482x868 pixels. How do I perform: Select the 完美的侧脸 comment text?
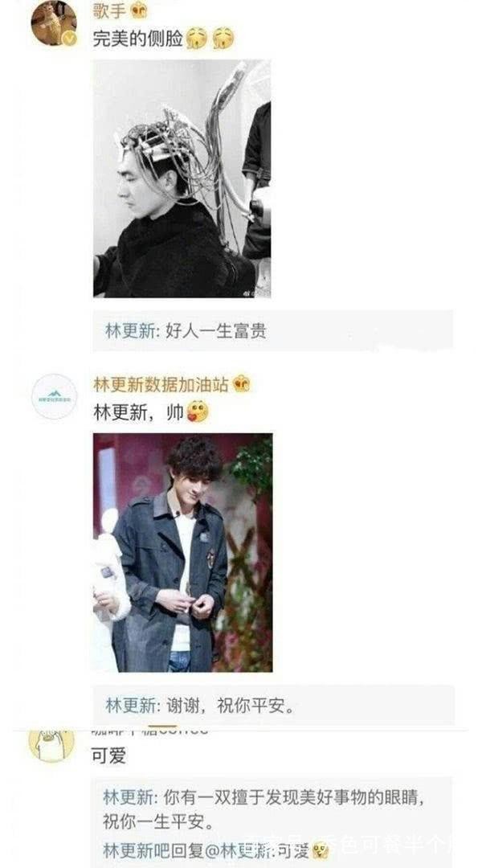tap(138, 39)
